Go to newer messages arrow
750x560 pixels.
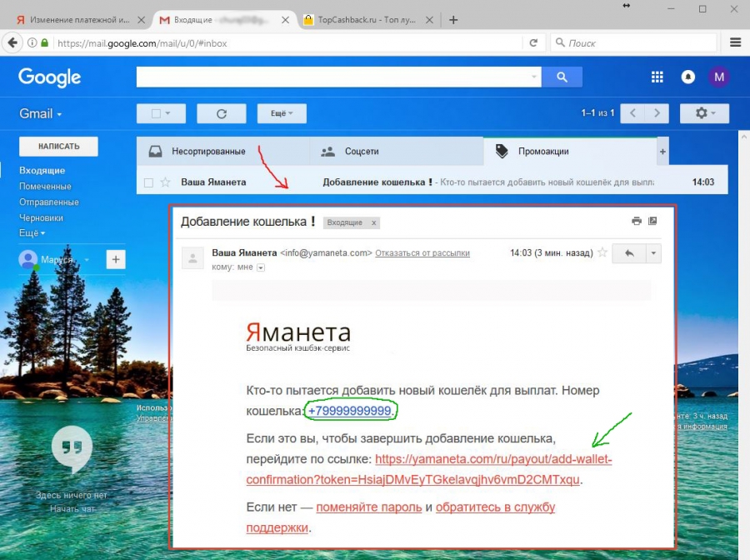point(632,113)
